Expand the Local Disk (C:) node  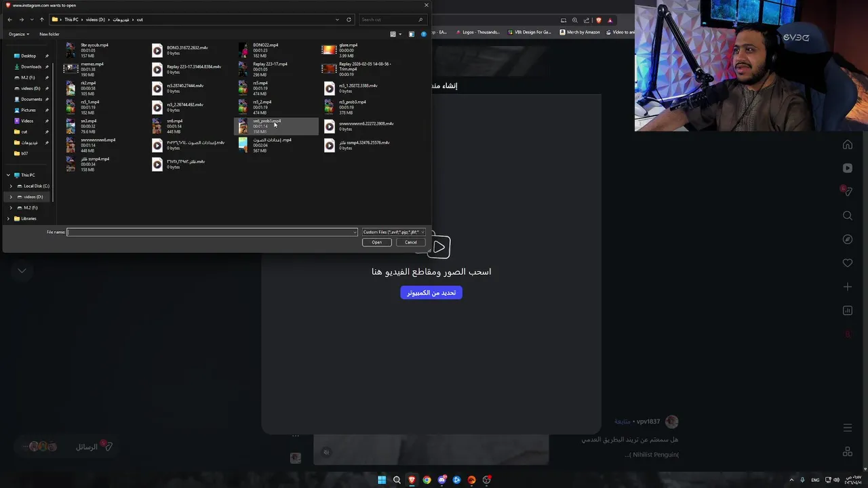[x=10, y=186]
